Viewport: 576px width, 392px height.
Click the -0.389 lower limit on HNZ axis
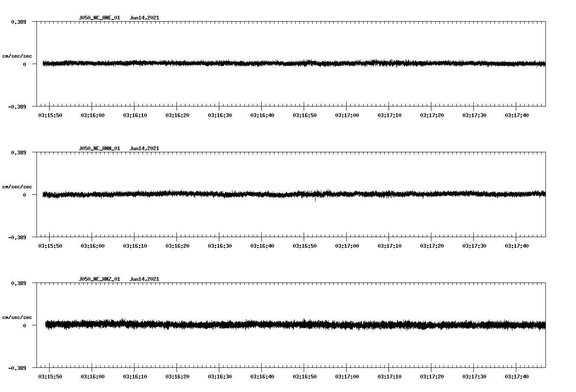click(17, 368)
